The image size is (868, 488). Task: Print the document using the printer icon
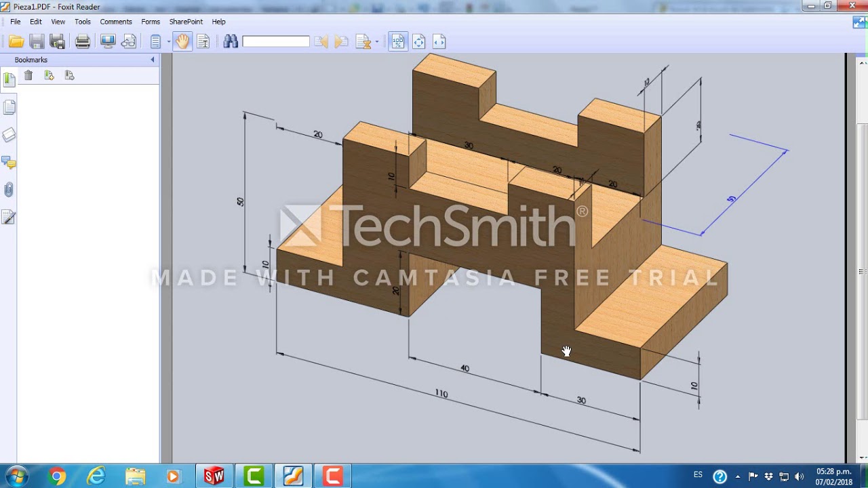point(83,42)
